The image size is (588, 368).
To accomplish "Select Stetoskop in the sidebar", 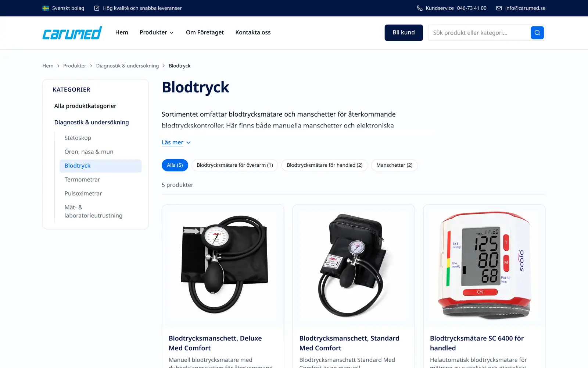I will pos(78,138).
